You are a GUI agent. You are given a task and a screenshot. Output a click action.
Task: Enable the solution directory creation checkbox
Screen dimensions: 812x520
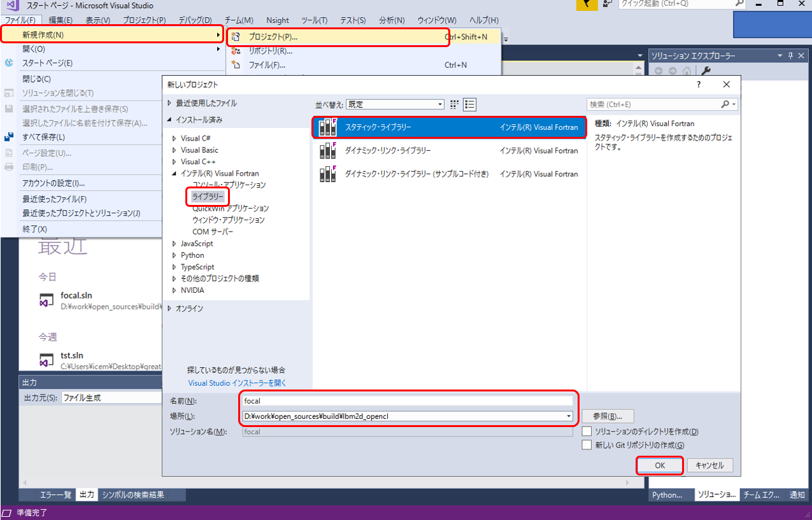pyautogui.click(x=587, y=432)
